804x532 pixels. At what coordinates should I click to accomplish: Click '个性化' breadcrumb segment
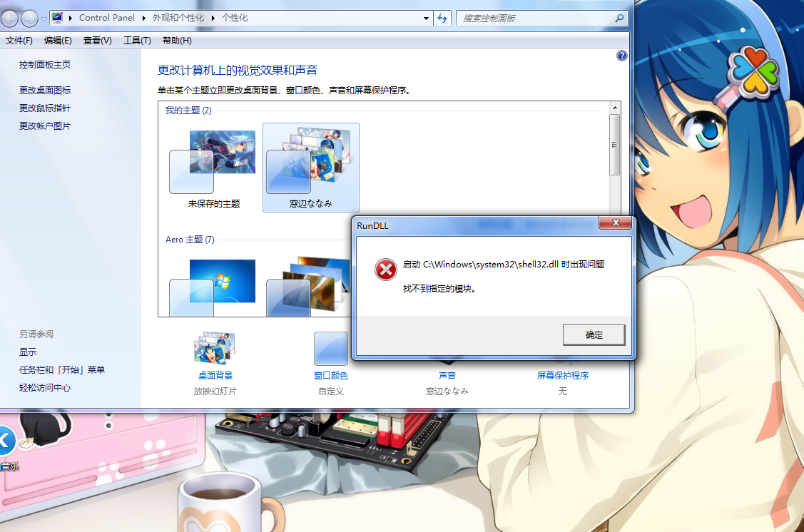pyautogui.click(x=235, y=18)
